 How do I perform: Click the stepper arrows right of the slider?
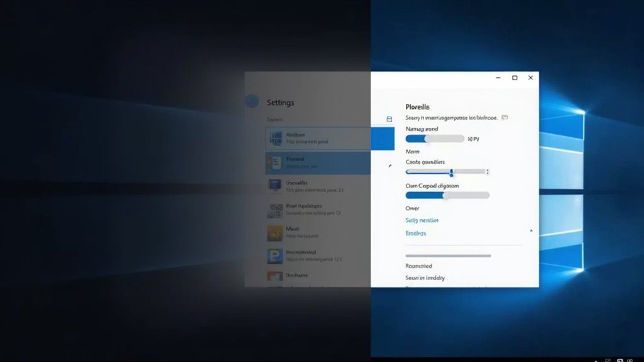point(488,171)
